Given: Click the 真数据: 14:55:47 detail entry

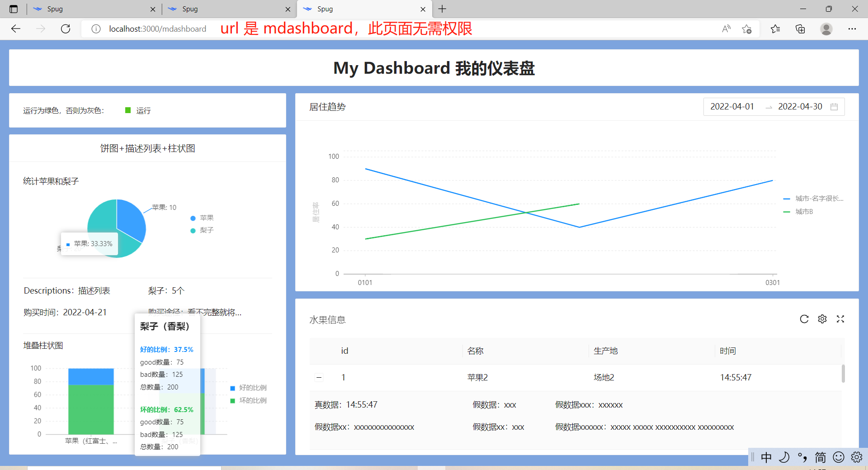Looking at the screenshot, I should [x=346, y=405].
